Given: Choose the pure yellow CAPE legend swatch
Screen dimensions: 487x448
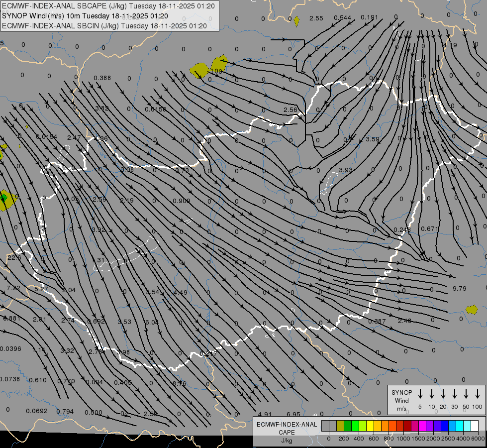Looking at the screenshot, I should [370, 426].
